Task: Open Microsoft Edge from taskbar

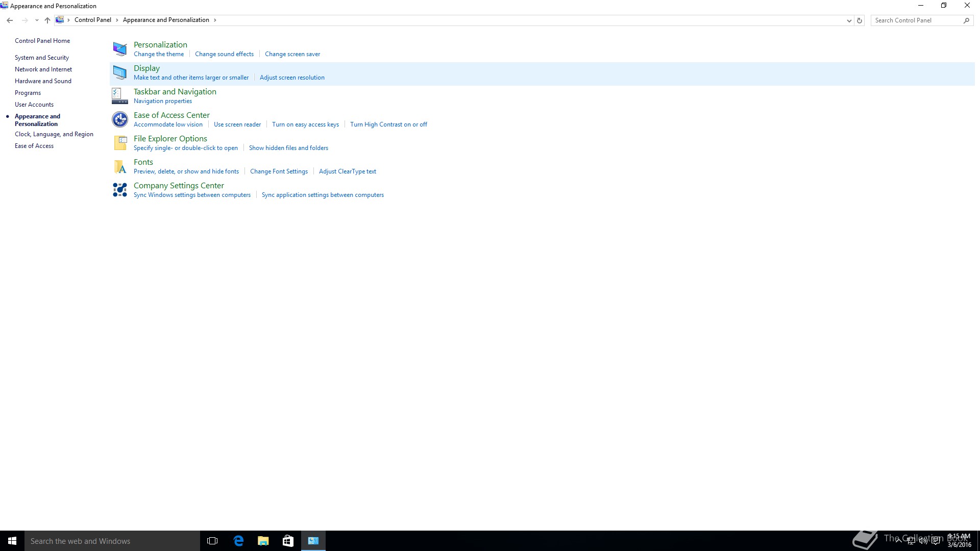Action: tap(238, 541)
